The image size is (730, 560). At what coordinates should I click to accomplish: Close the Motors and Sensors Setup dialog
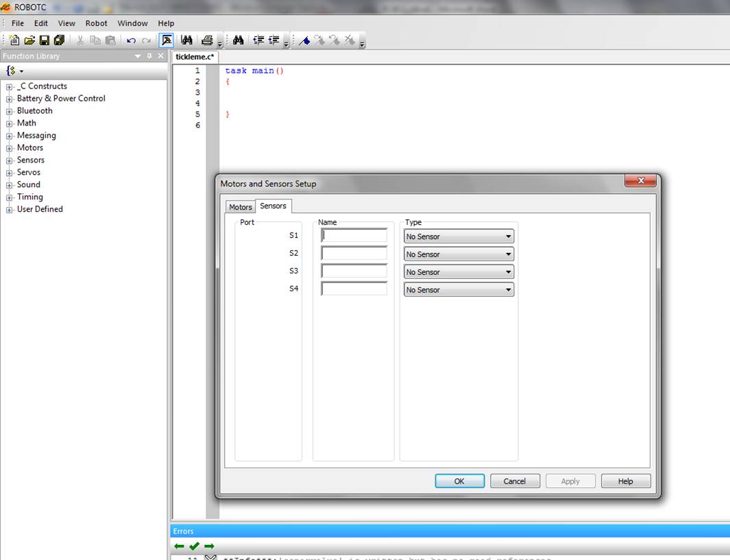tap(641, 181)
